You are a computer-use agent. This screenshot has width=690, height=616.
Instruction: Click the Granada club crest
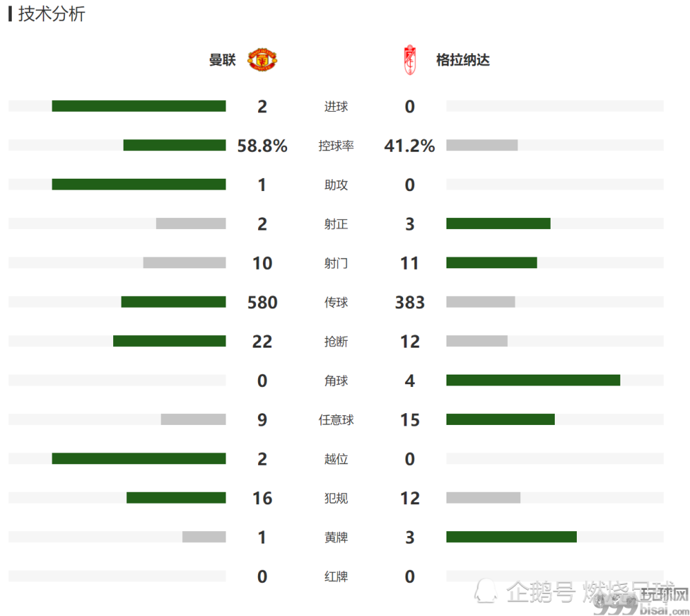(410, 60)
